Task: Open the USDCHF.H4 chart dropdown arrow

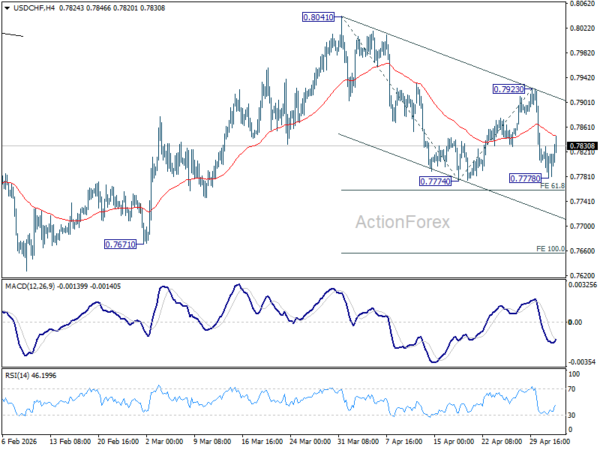Action: tap(7, 8)
